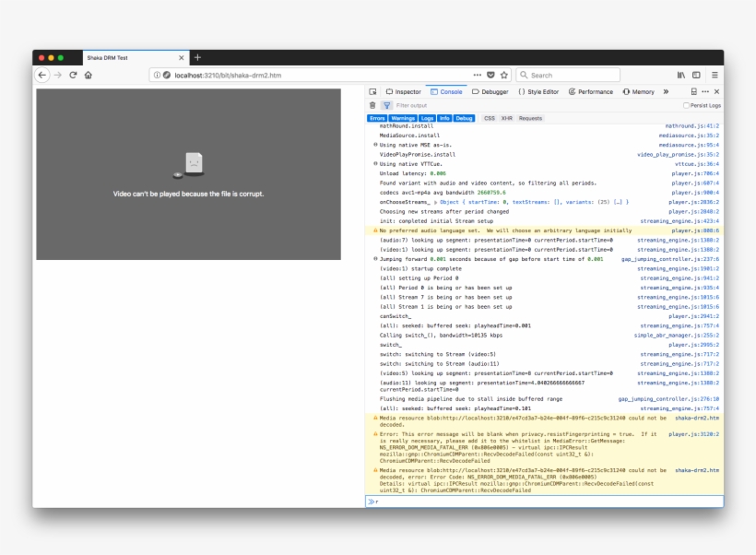Open the Style Editor tab

538,92
